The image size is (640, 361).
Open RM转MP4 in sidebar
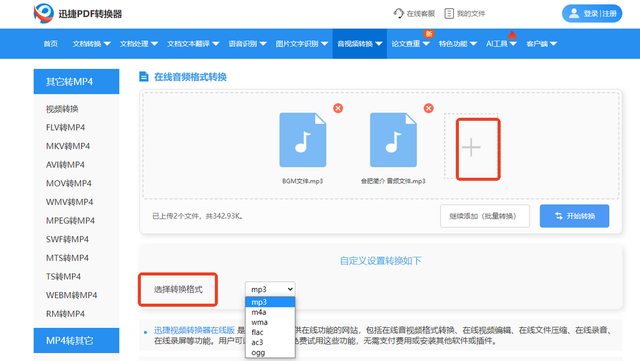pos(65,314)
